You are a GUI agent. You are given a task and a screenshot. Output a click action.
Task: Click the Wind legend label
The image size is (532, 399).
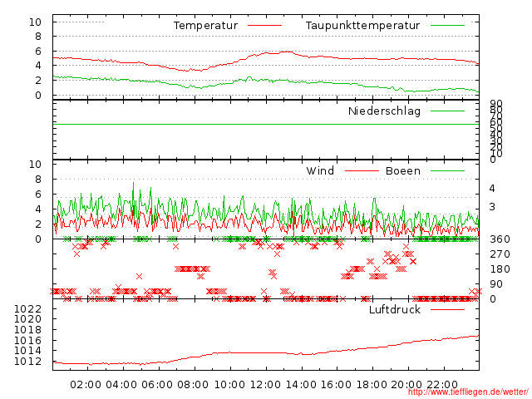[x=320, y=170]
